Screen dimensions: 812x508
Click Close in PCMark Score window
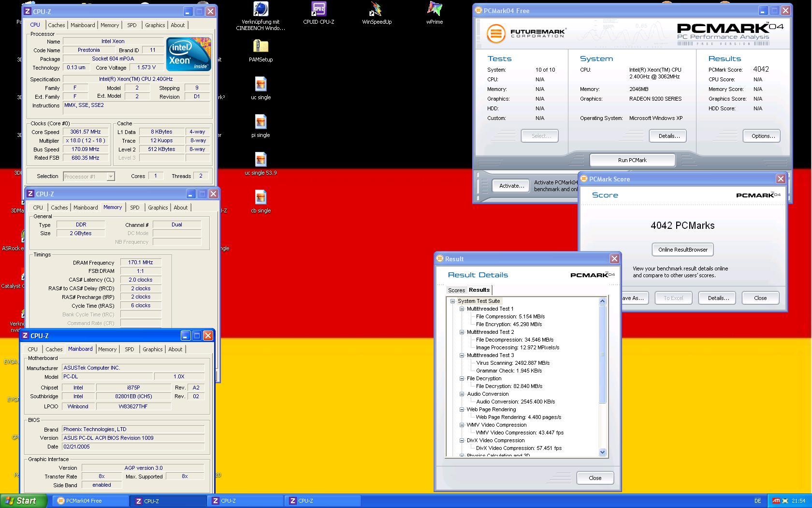tap(760, 298)
